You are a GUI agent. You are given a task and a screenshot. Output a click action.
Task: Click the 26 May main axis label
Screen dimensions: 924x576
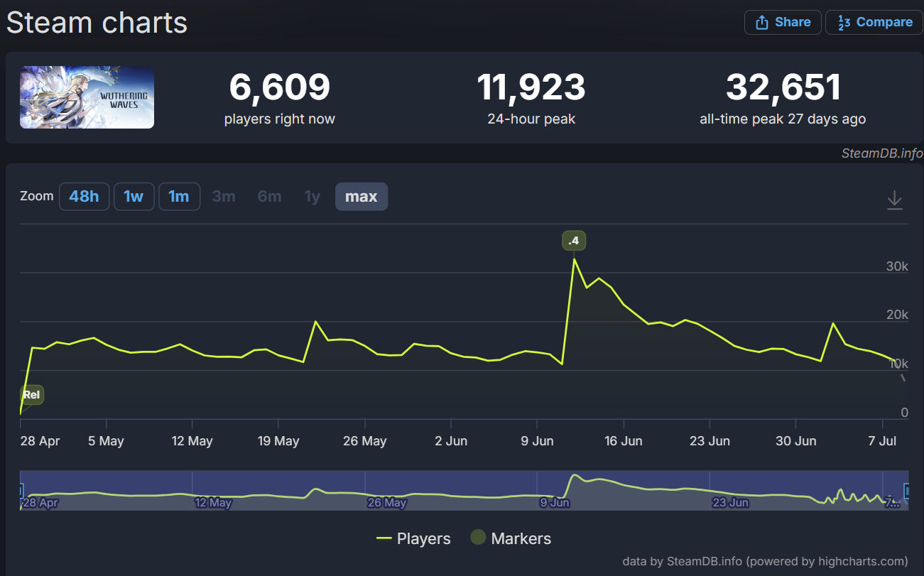(364, 441)
